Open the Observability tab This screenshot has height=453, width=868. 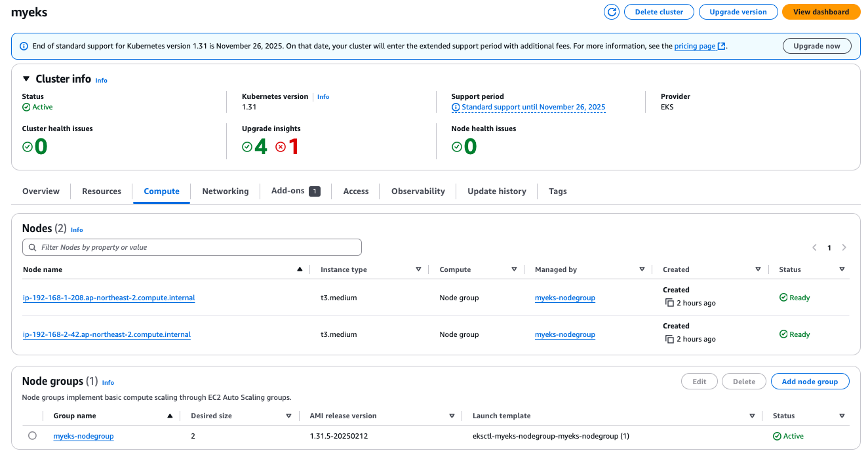(x=418, y=191)
